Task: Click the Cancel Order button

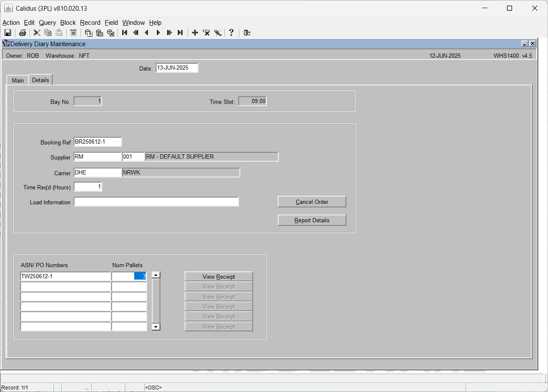Action: [312, 202]
